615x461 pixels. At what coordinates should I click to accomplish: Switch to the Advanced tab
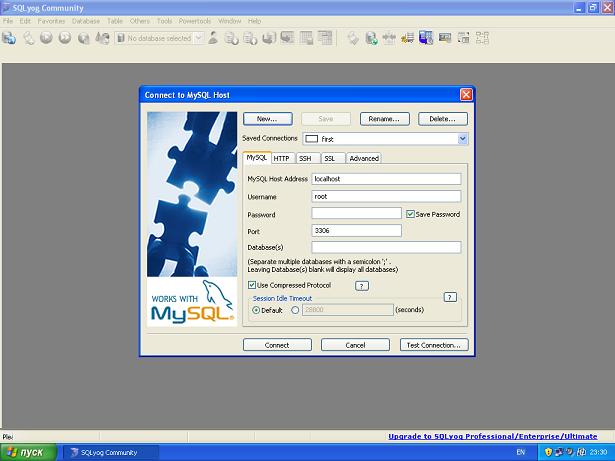[364, 158]
